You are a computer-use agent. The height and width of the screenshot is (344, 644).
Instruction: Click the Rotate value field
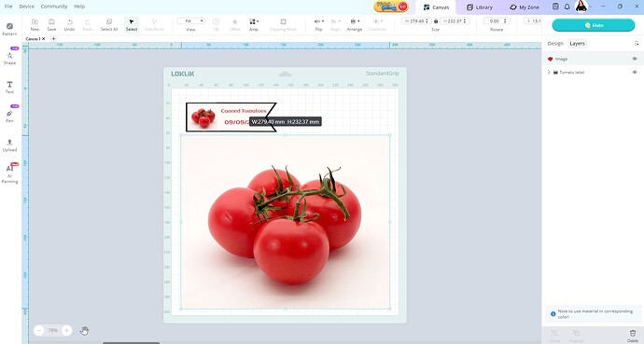click(x=497, y=21)
